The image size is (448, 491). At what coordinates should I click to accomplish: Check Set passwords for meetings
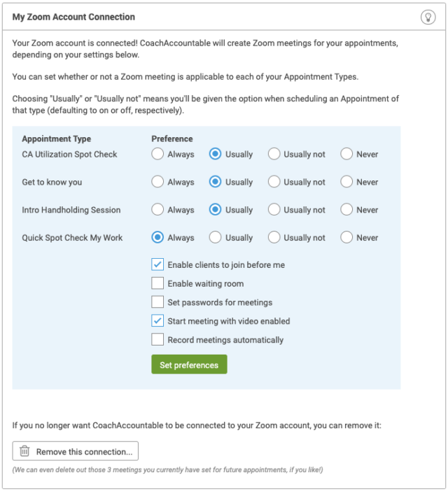point(157,302)
